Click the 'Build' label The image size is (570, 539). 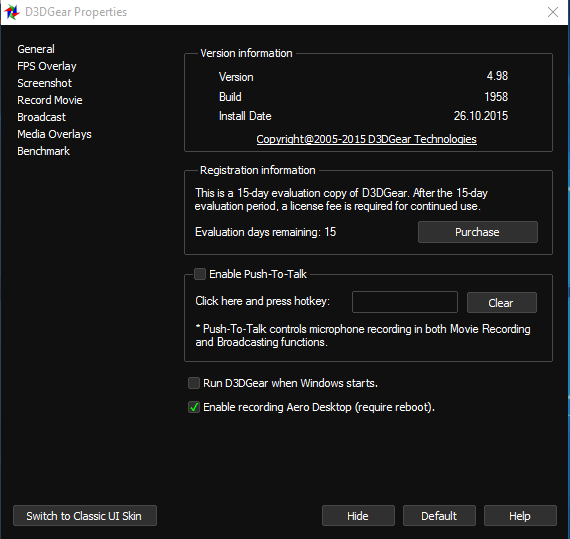click(x=230, y=97)
